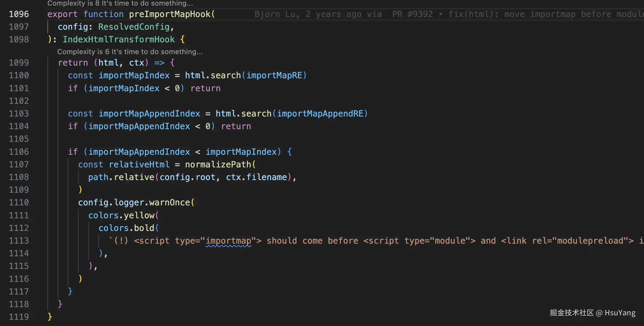Open the PR #9392 blame annotation
The height and width of the screenshot is (326, 644).
(x=412, y=14)
